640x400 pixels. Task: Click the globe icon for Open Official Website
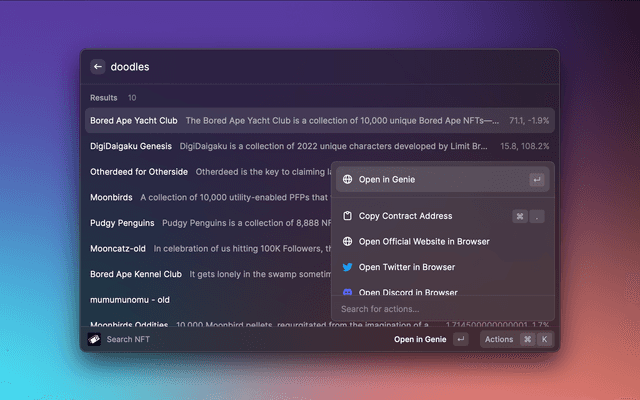tap(347, 242)
